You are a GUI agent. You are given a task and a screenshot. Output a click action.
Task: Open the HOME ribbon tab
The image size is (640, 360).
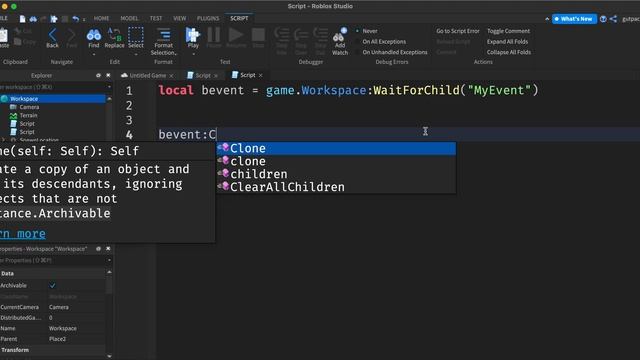[101, 18]
